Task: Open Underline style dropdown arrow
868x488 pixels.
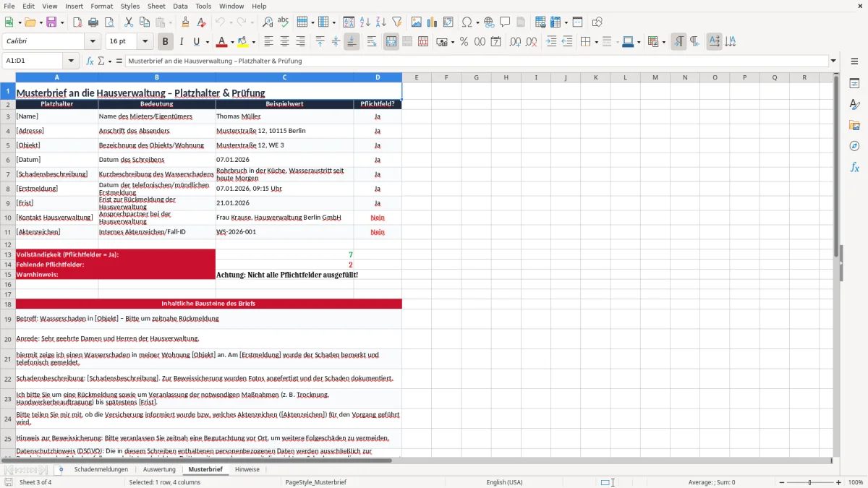Action: click(x=207, y=42)
